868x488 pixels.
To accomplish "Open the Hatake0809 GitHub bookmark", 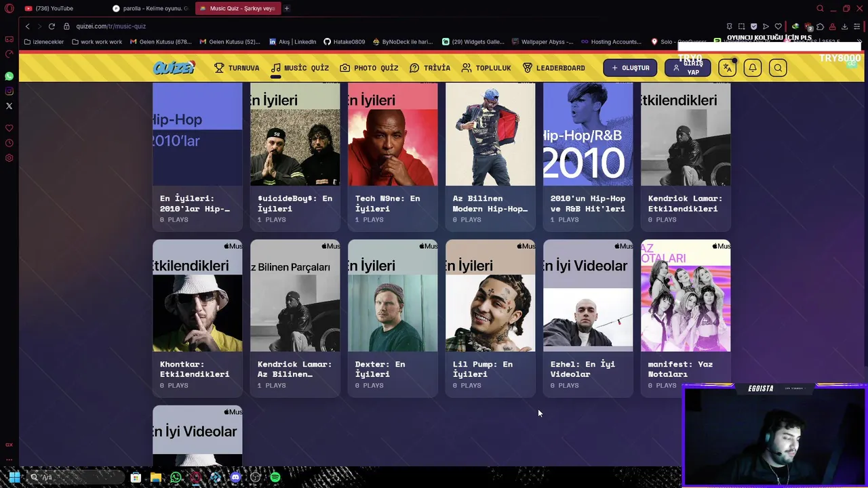I will (x=344, y=41).
